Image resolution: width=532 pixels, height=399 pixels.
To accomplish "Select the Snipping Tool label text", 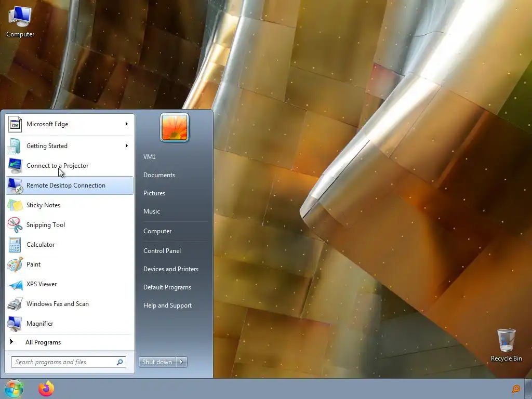I will tap(46, 225).
